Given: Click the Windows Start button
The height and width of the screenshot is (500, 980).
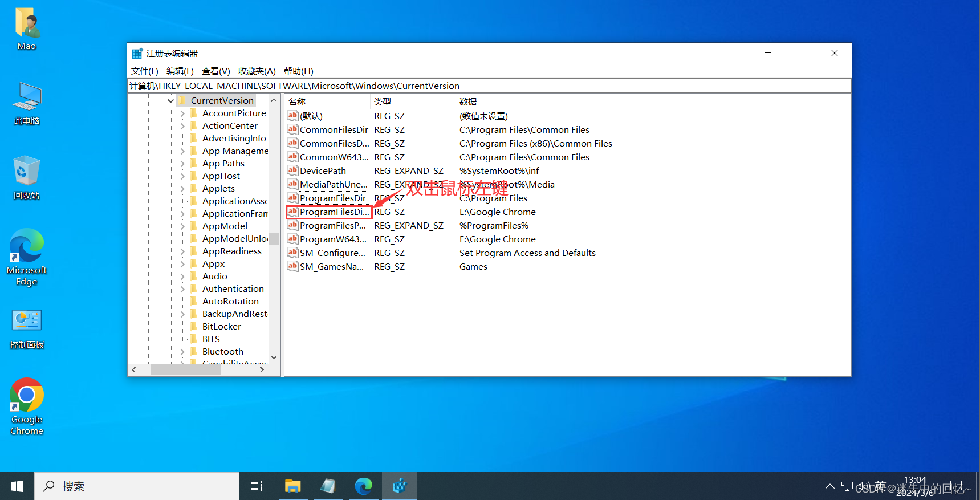Looking at the screenshot, I should click(x=17, y=486).
